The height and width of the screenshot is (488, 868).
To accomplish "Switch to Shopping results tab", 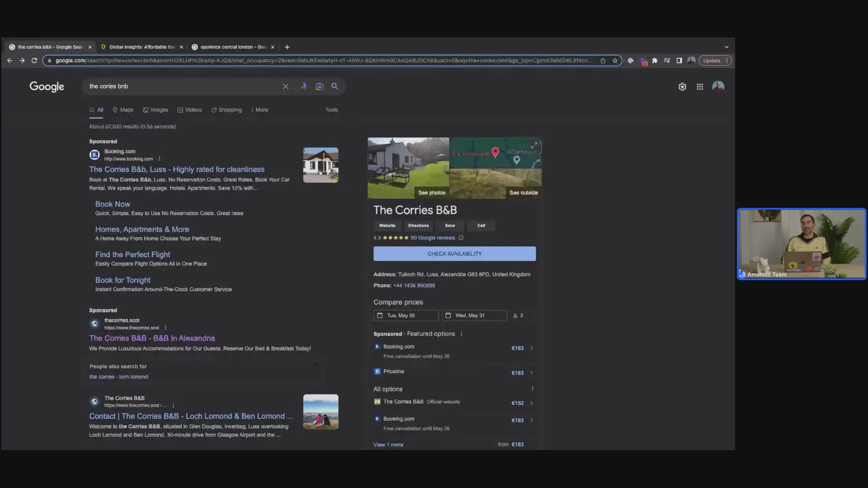I will 226,110.
